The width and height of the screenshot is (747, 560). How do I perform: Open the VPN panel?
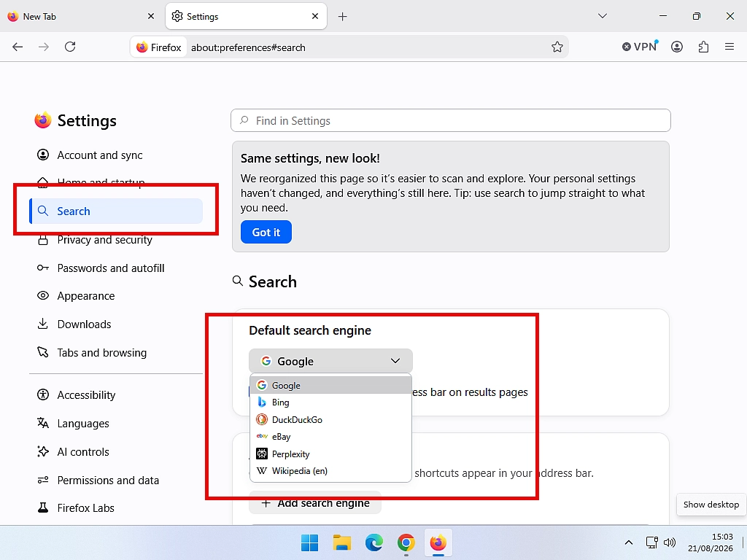point(640,47)
